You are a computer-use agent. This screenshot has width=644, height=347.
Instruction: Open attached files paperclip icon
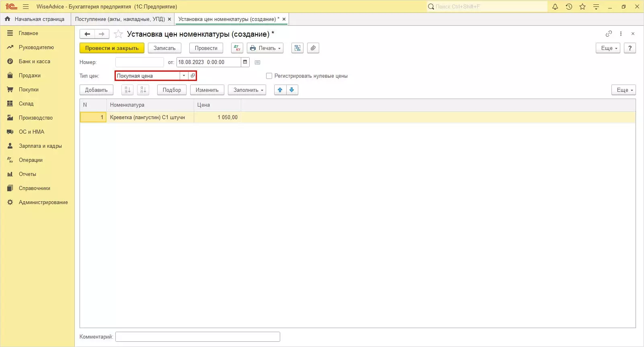pos(313,48)
